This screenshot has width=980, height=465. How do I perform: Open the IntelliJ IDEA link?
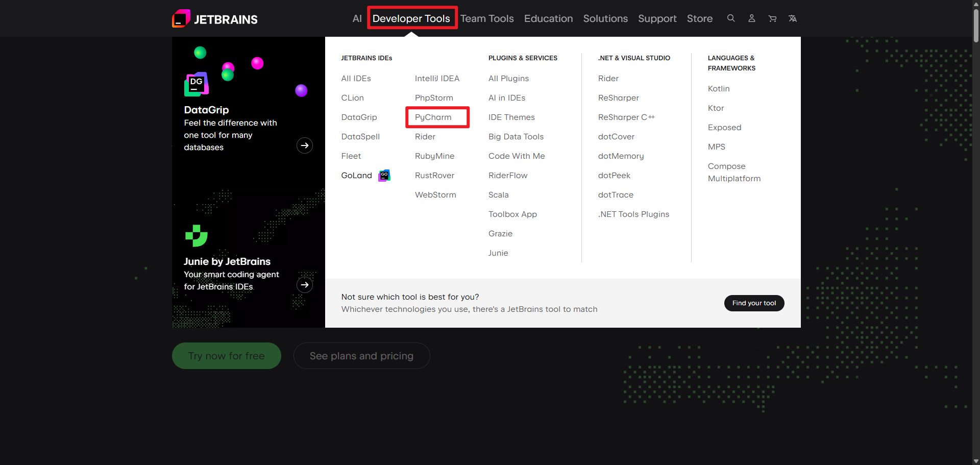(x=437, y=79)
